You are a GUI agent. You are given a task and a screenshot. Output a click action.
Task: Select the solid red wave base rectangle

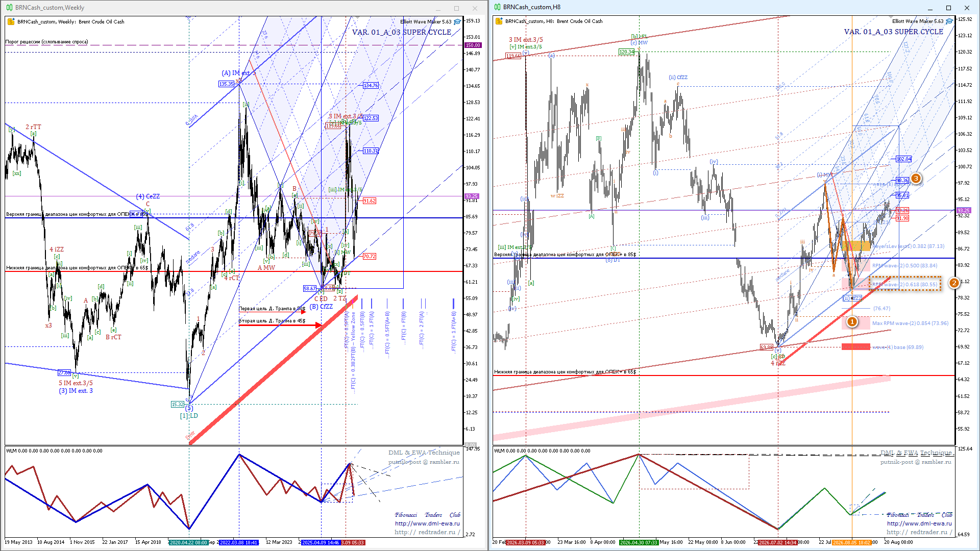point(856,347)
